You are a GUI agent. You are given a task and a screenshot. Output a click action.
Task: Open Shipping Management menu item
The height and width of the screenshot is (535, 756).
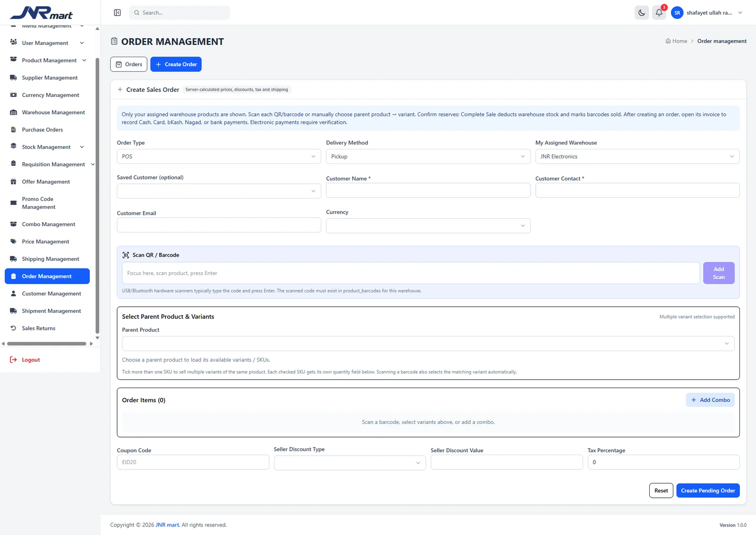[47, 259]
